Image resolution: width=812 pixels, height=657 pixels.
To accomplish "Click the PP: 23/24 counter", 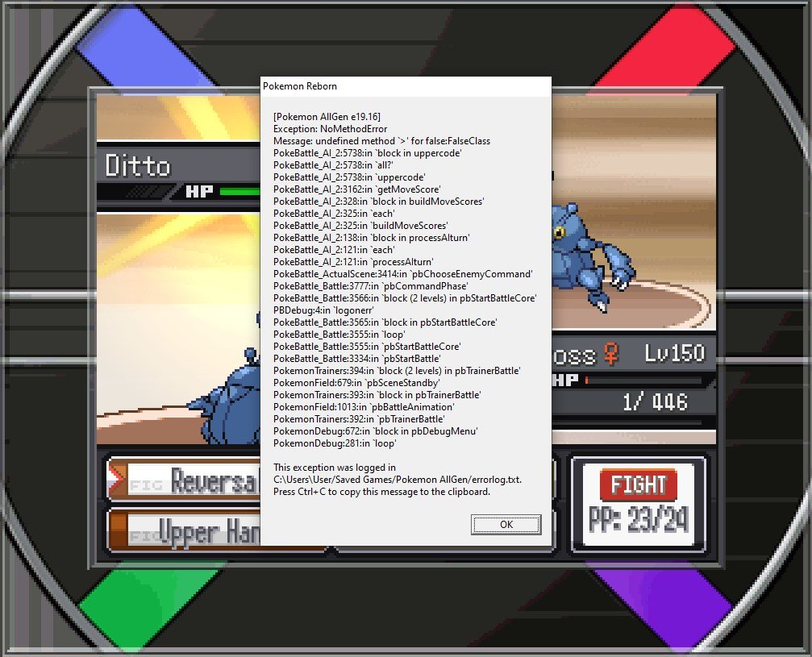I will [x=638, y=519].
